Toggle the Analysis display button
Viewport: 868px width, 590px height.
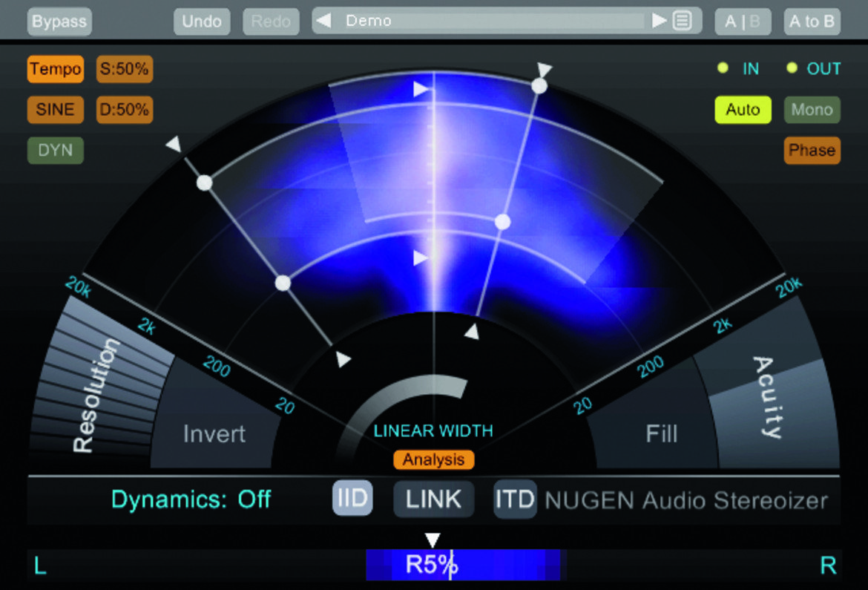point(433,460)
